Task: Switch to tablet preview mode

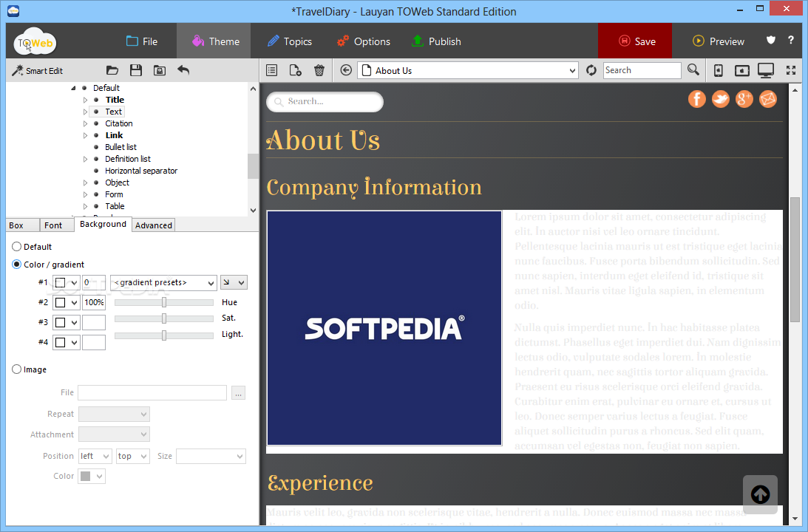Action: 742,70
